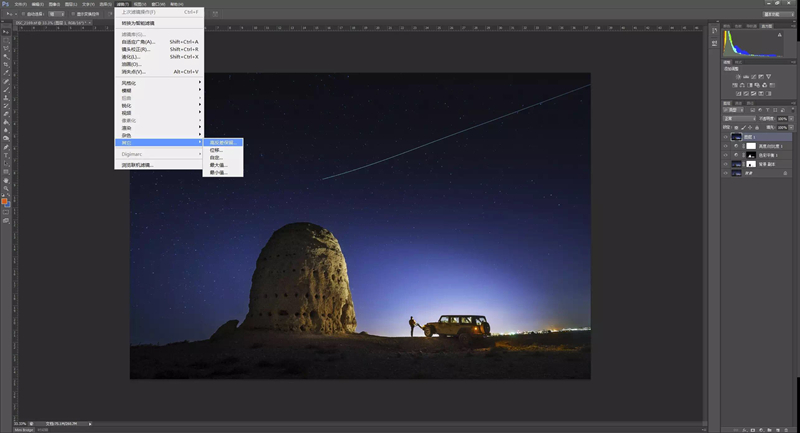Open the layer opacity slider dropdown

[791, 118]
